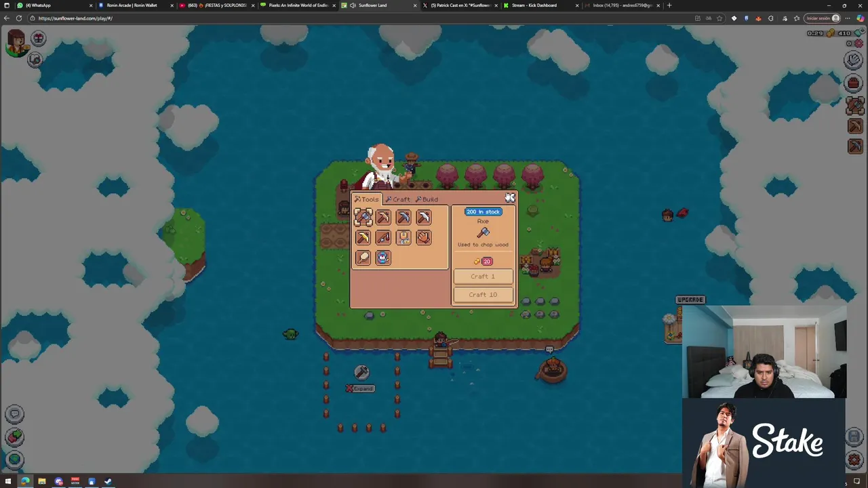Image resolution: width=868 pixels, height=488 pixels.
Task: Select the Fishing Rod in tools grid
Action: click(x=383, y=237)
